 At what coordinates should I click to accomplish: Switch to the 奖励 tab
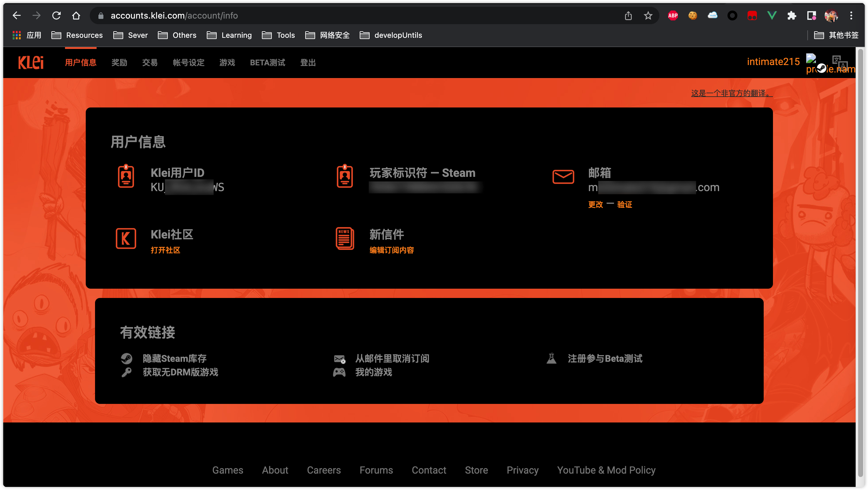119,62
